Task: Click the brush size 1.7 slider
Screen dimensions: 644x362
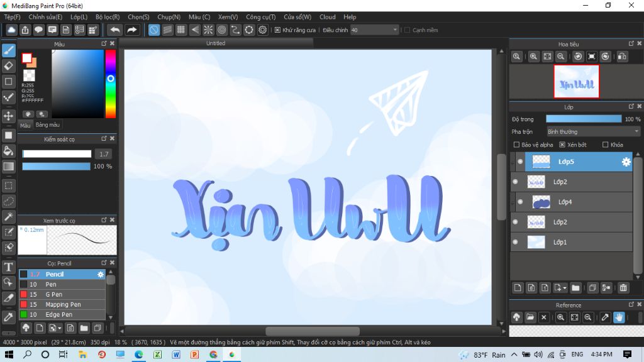Action: 57,154
